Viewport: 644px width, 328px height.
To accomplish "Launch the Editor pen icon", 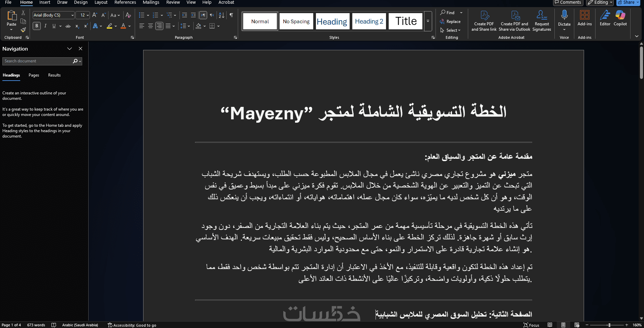I will 605,15.
